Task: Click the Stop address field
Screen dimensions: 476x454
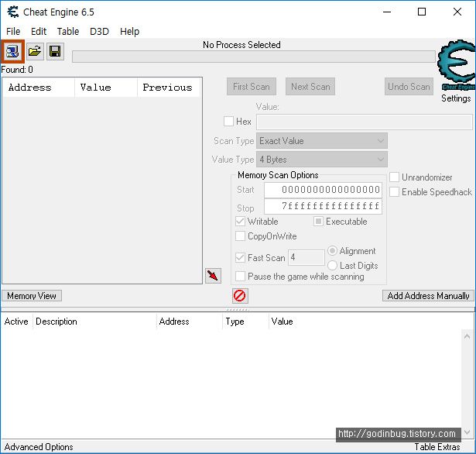Action: coord(323,206)
